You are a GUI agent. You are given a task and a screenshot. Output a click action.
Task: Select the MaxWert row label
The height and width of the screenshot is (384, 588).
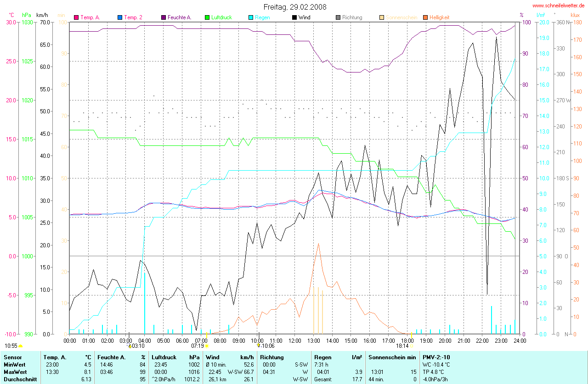click(x=16, y=372)
